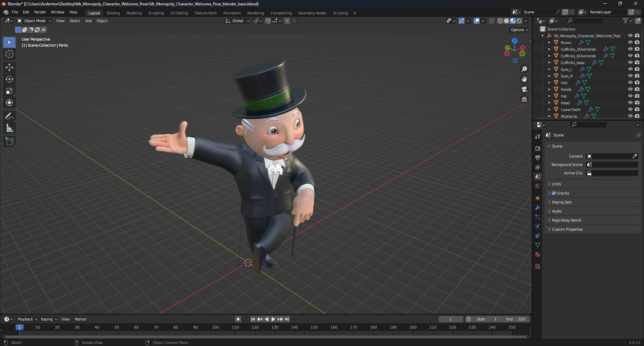Image resolution: width=644 pixels, height=346 pixels.
Task: Click the timeline playhead at frame 1
Action: tap(19, 327)
